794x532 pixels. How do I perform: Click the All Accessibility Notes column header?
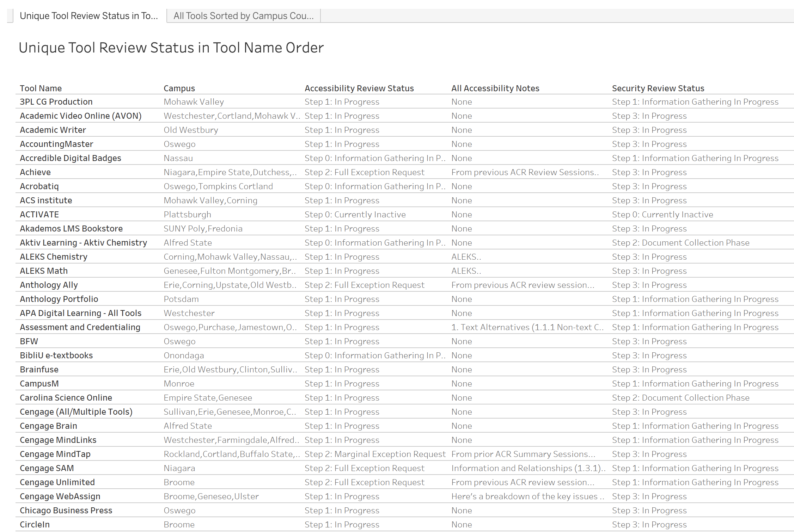[495, 88]
